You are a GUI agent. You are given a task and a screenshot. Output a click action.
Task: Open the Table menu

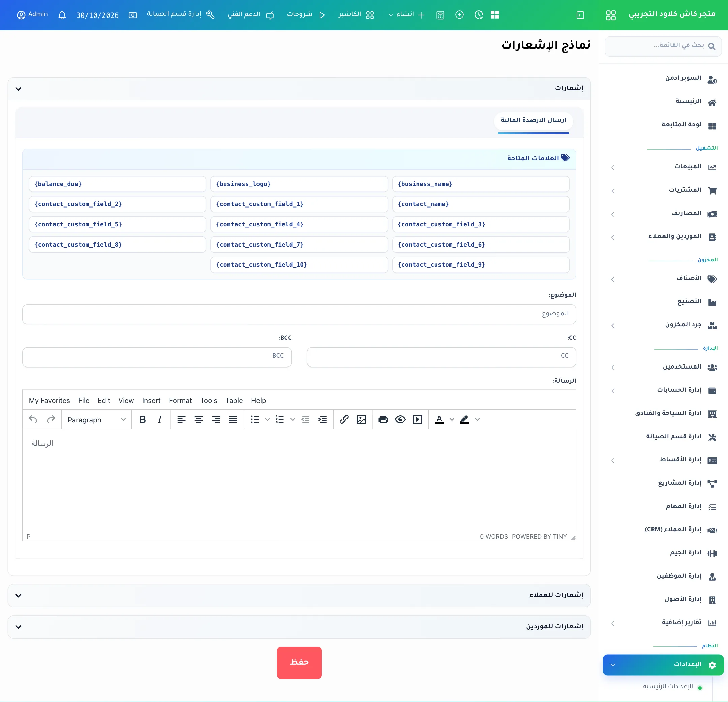pyautogui.click(x=234, y=401)
